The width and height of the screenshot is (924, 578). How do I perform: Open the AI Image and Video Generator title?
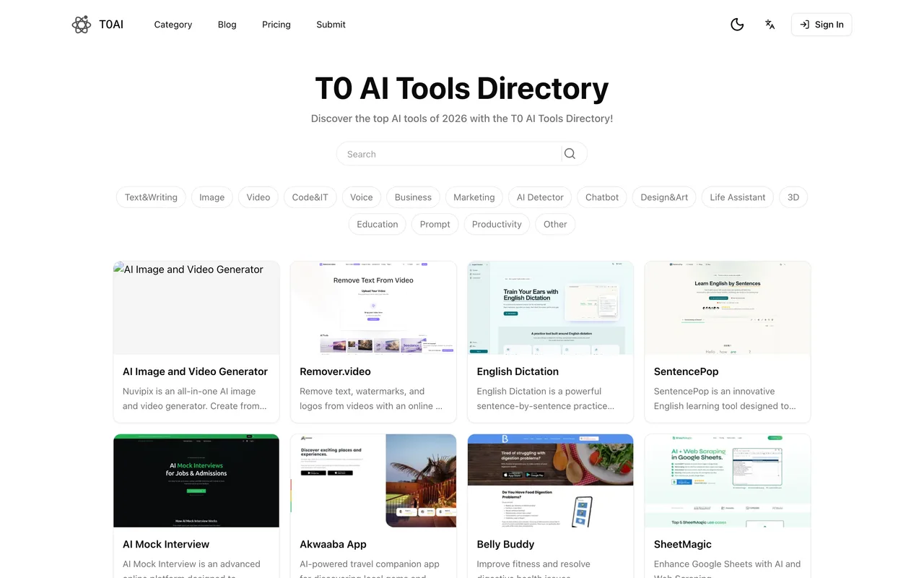[195, 371]
